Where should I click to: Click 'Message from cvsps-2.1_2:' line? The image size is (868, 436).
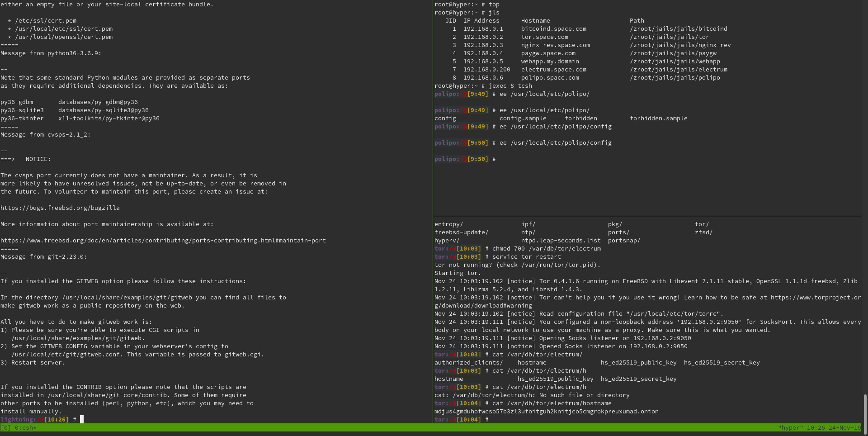click(46, 135)
